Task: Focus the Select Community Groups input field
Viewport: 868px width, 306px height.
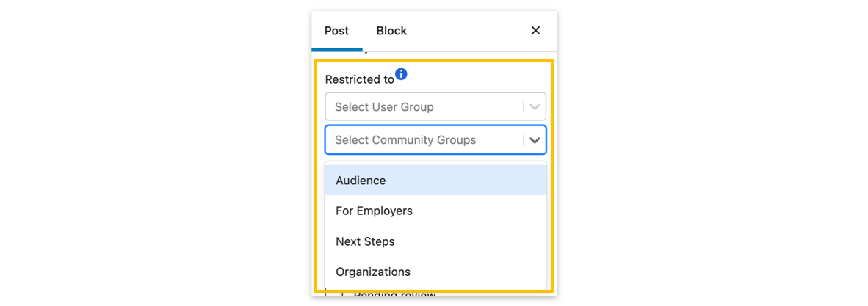Action: (426, 140)
